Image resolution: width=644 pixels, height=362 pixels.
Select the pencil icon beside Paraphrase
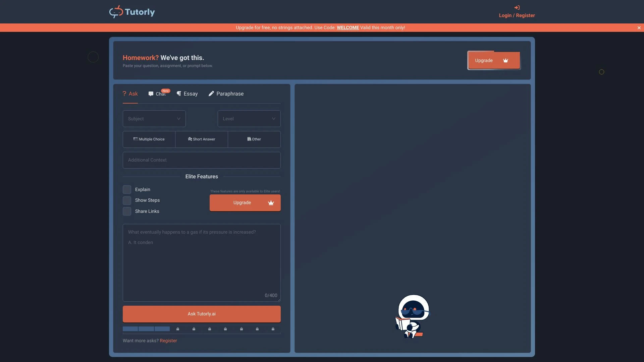coord(211,94)
